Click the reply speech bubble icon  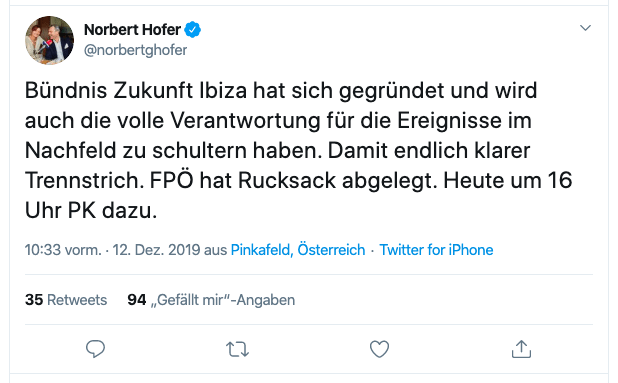coord(95,349)
